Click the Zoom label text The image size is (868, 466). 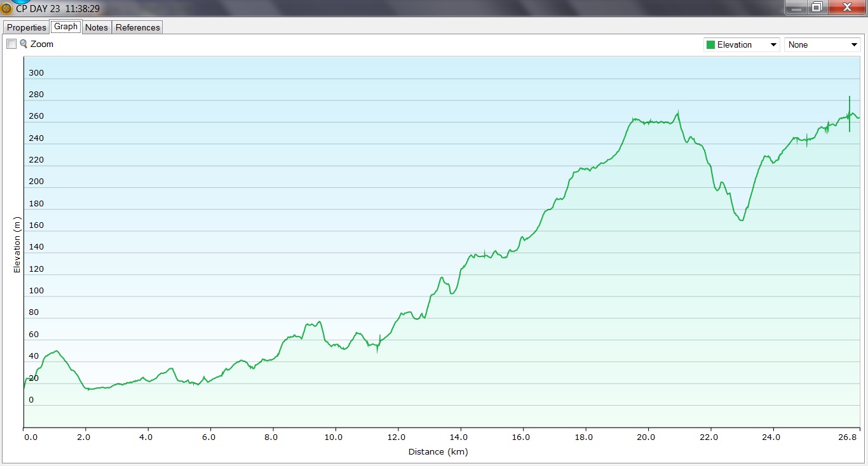42,44
